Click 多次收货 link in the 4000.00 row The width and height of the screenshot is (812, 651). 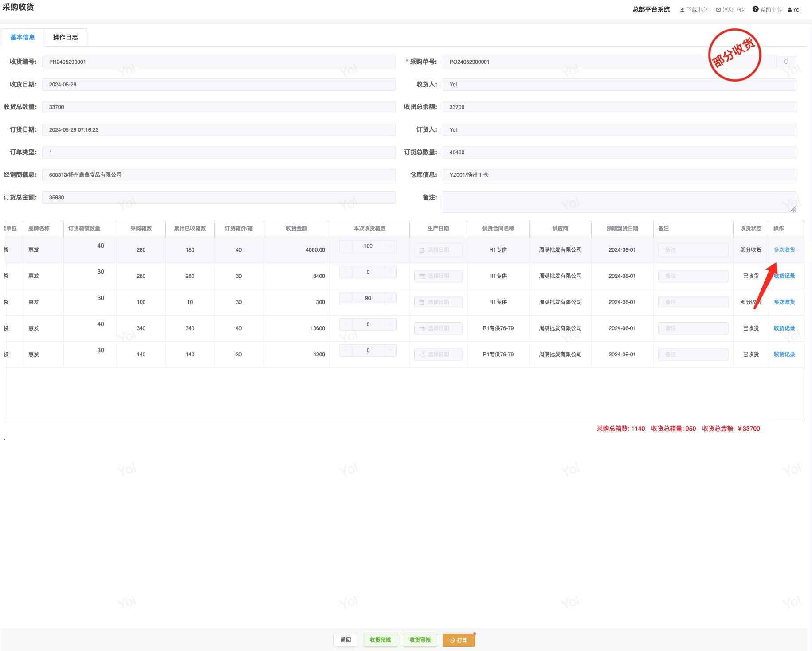pos(784,250)
